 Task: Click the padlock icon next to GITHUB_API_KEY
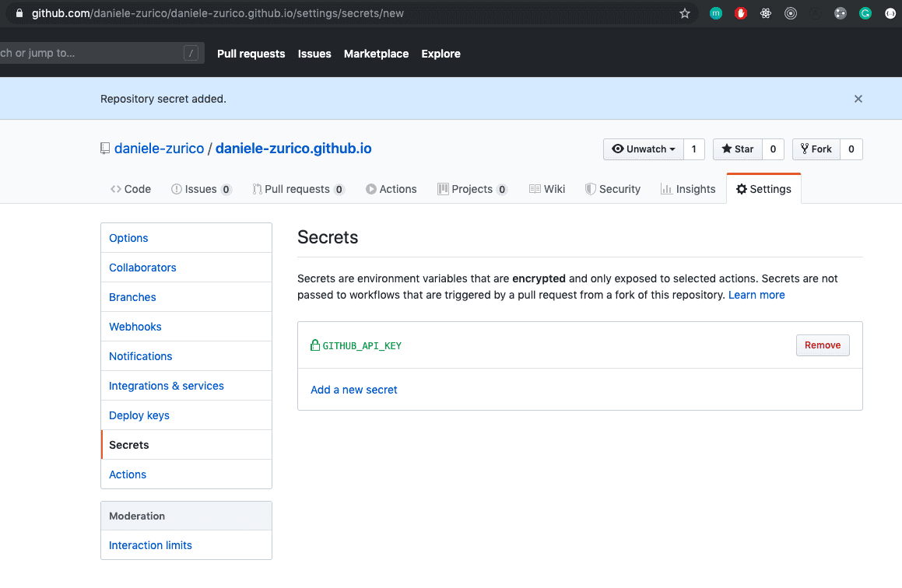pos(316,345)
